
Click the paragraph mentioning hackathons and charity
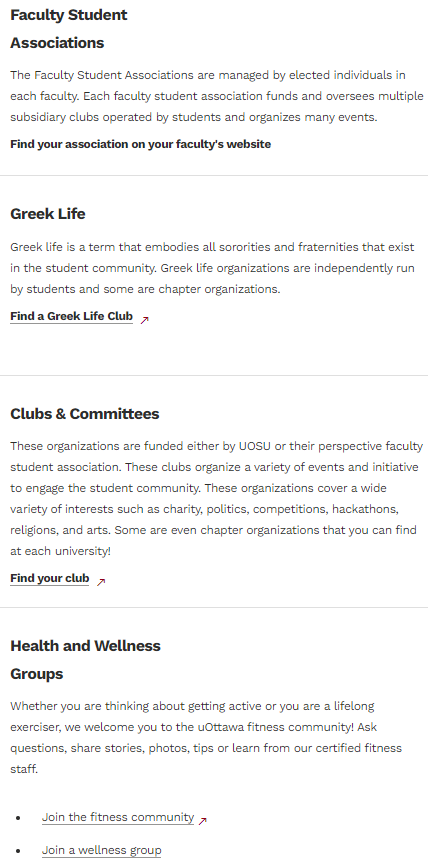point(217,499)
